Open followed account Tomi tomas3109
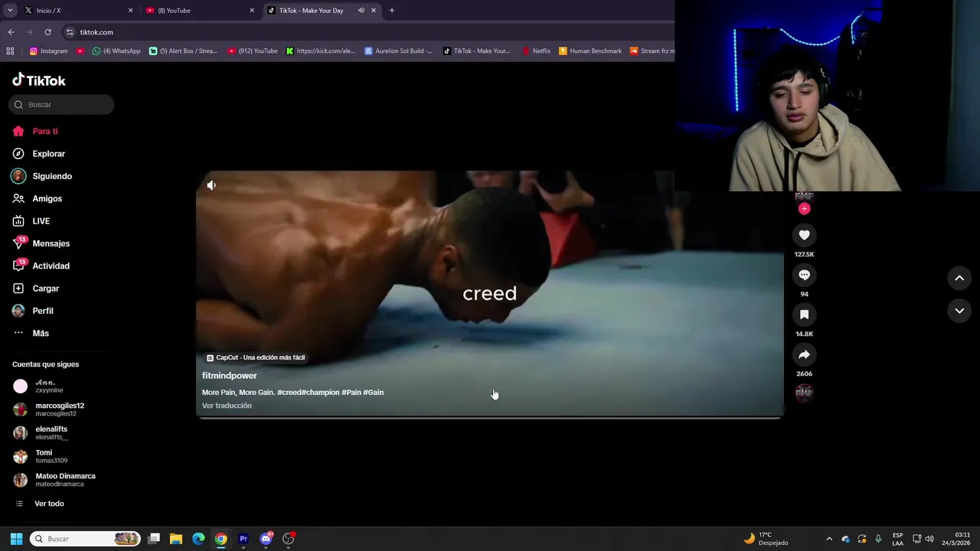This screenshot has width=980, height=551. coord(41,456)
